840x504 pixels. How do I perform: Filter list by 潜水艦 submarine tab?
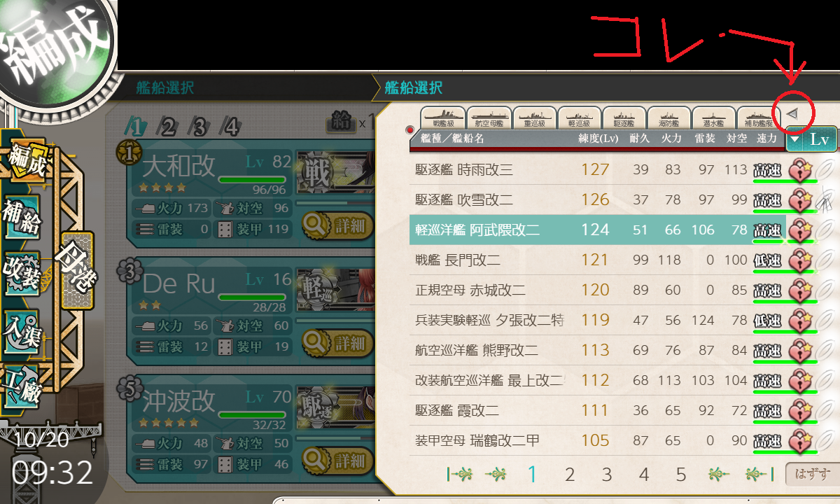[713, 118]
